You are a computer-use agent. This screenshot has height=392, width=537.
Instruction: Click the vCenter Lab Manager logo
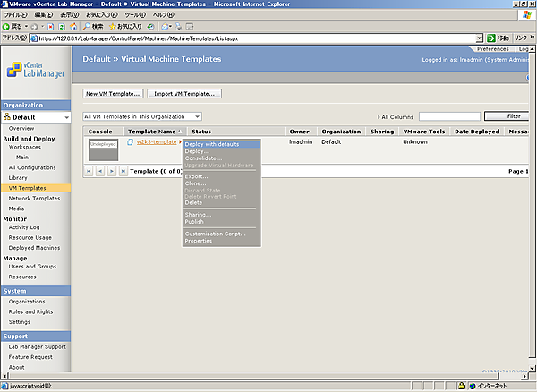pos(36,70)
